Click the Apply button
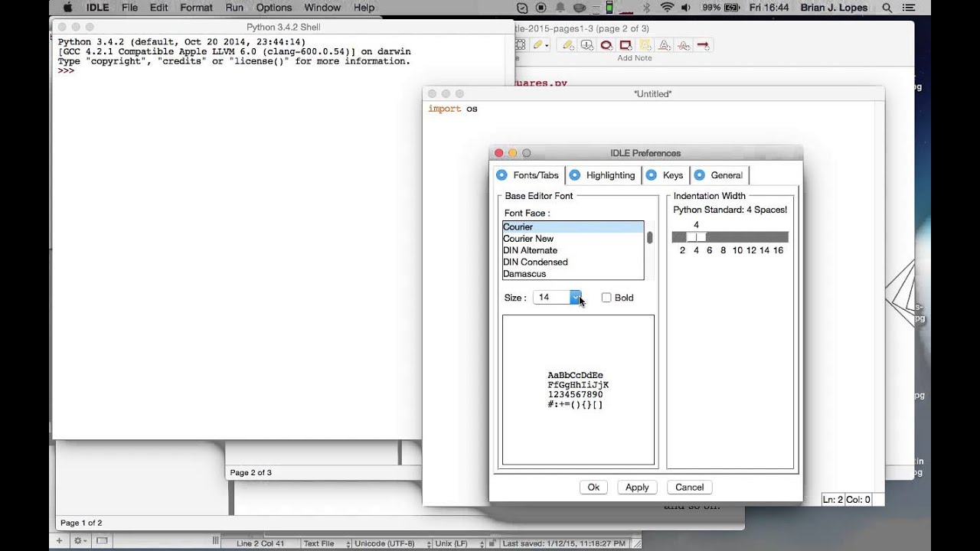The width and height of the screenshot is (980, 551). pos(637,487)
